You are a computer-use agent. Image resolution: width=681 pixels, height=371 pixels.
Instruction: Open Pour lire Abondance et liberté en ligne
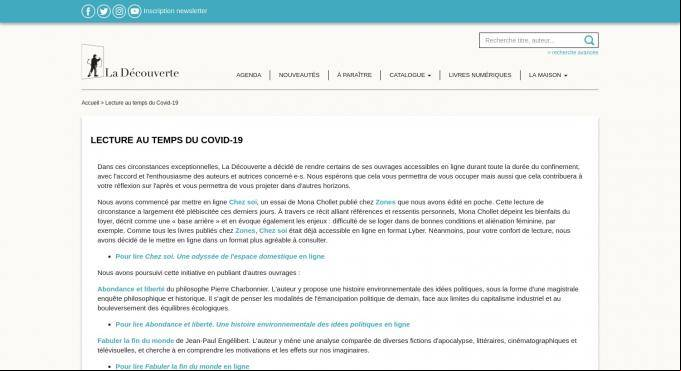262,325
